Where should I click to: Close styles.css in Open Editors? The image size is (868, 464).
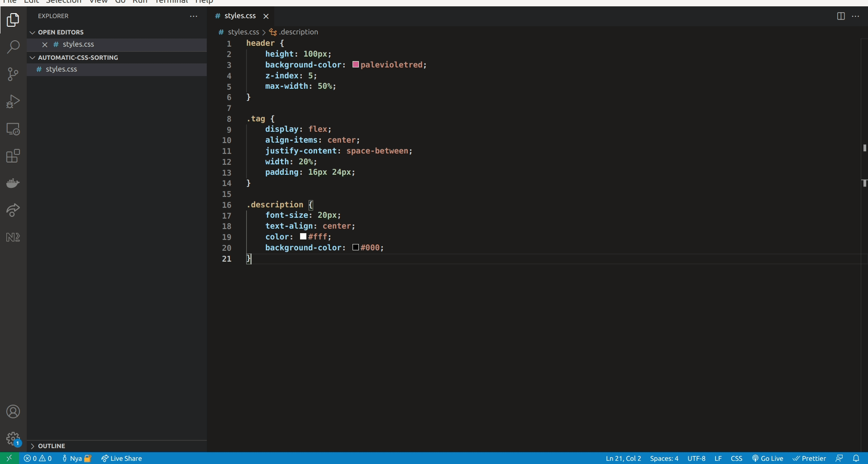tap(45, 44)
